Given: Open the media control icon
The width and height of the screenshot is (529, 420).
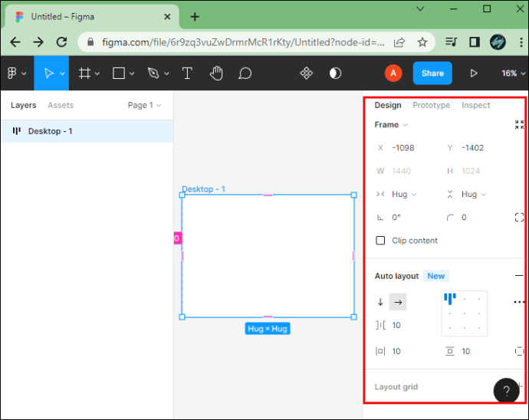Looking at the screenshot, I should 451,42.
